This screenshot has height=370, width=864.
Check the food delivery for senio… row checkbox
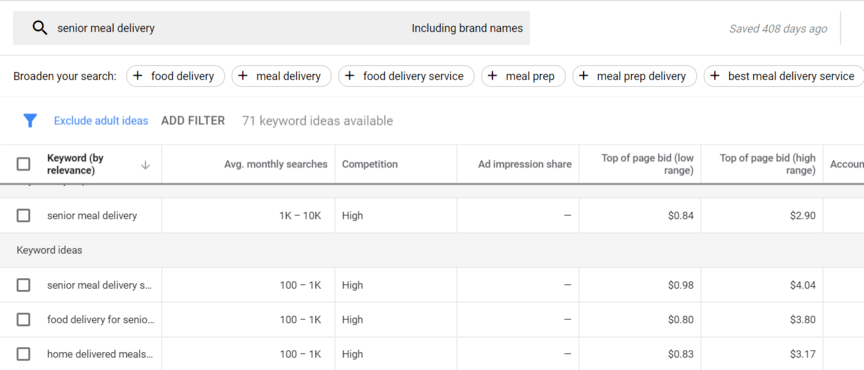(23, 319)
